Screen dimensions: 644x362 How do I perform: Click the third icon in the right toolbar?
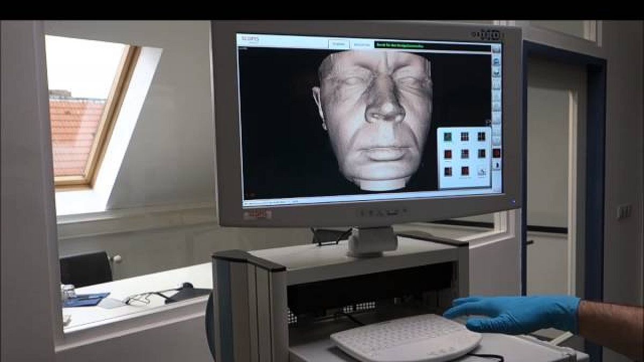[496, 72]
